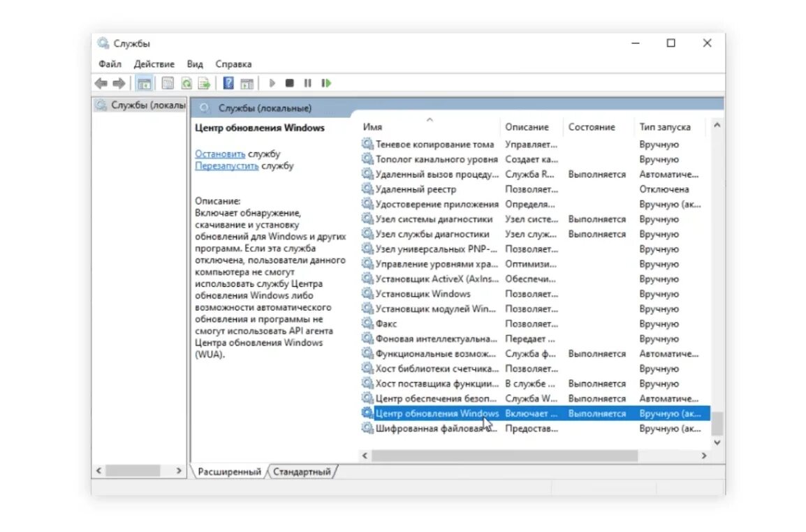
Task: Select the Функциональные возможности service name
Action: (x=435, y=353)
